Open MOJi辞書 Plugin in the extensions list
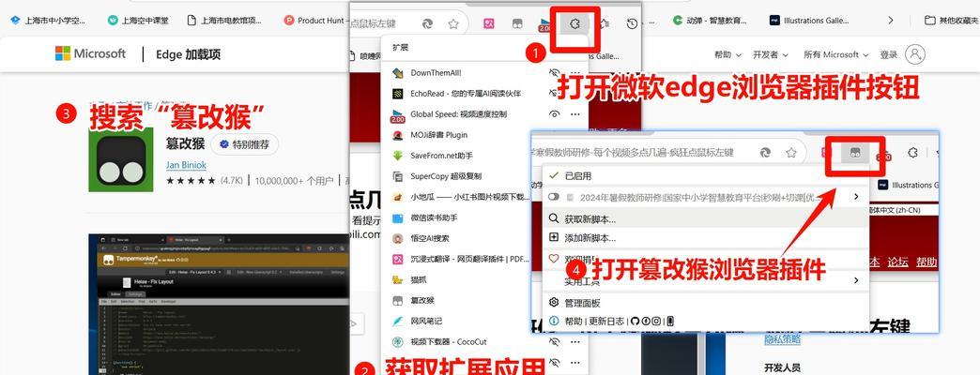 pos(438,135)
